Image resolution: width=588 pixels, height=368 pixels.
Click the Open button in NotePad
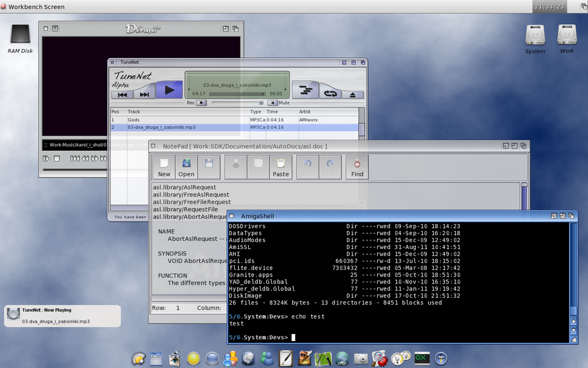point(186,167)
